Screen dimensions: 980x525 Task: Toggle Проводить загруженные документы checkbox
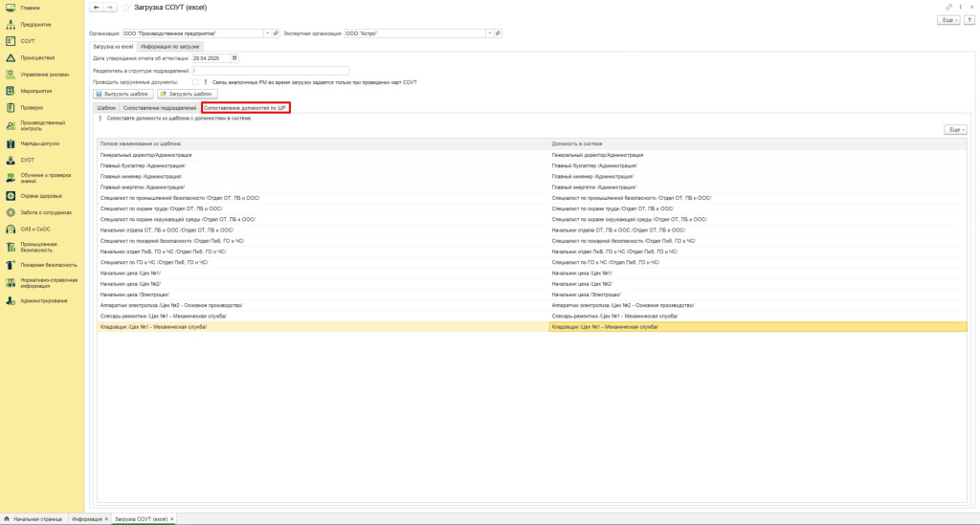click(195, 82)
